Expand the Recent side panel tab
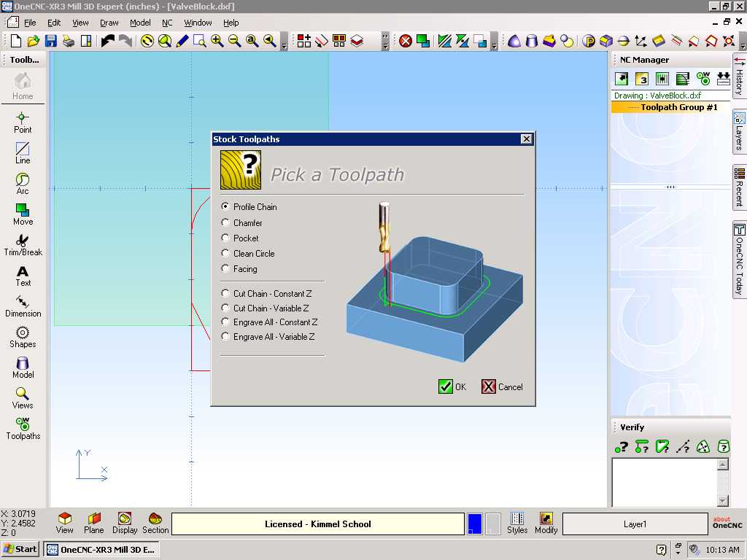This screenshot has height=560, width=747. tap(740, 187)
